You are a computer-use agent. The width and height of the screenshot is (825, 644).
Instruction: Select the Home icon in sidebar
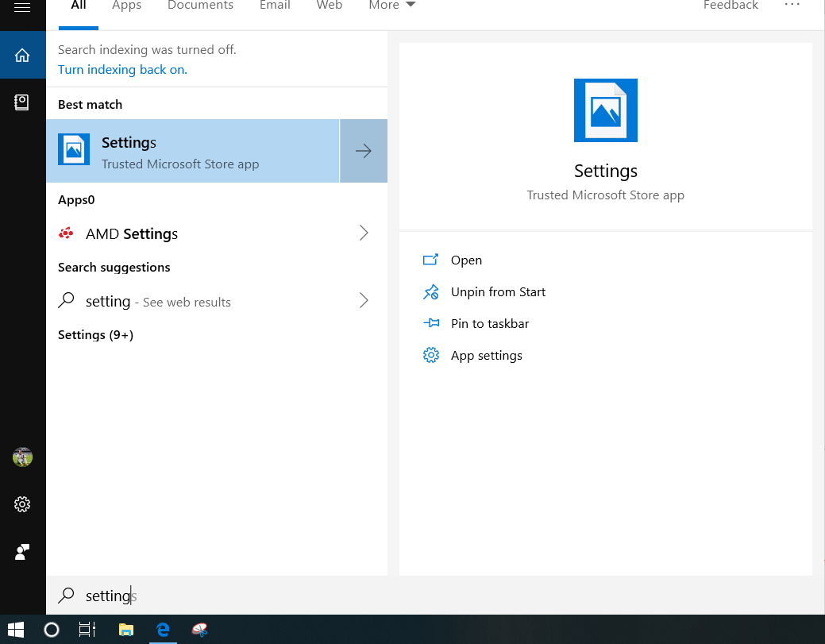[22, 56]
